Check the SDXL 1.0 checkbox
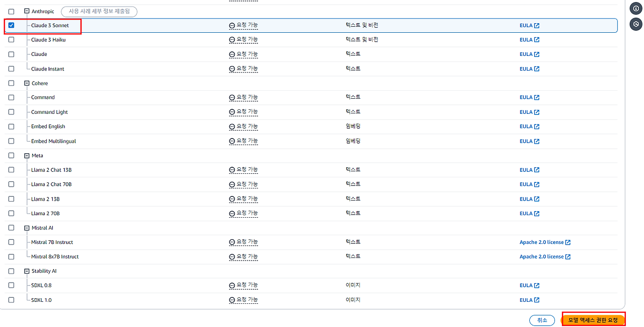The height and width of the screenshot is (327, 644). tap(11, 300)
